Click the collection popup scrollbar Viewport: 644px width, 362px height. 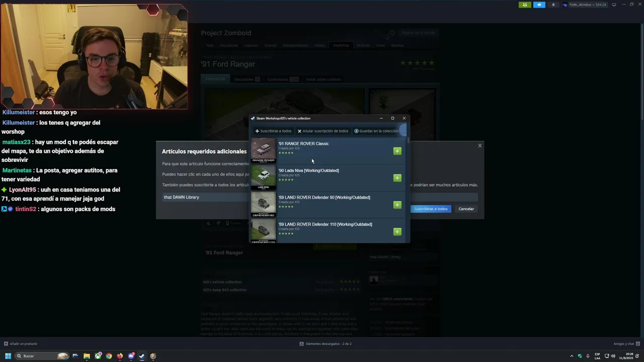[409, 140]
